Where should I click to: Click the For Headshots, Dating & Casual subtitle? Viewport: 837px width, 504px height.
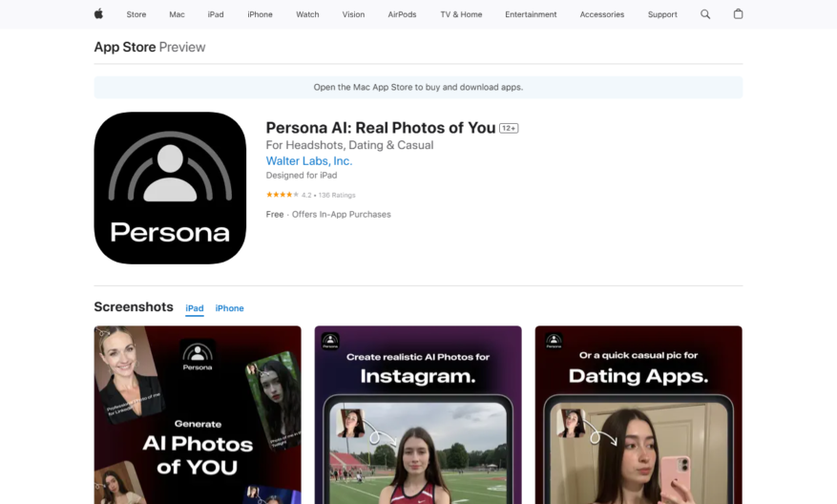point(349,145)
